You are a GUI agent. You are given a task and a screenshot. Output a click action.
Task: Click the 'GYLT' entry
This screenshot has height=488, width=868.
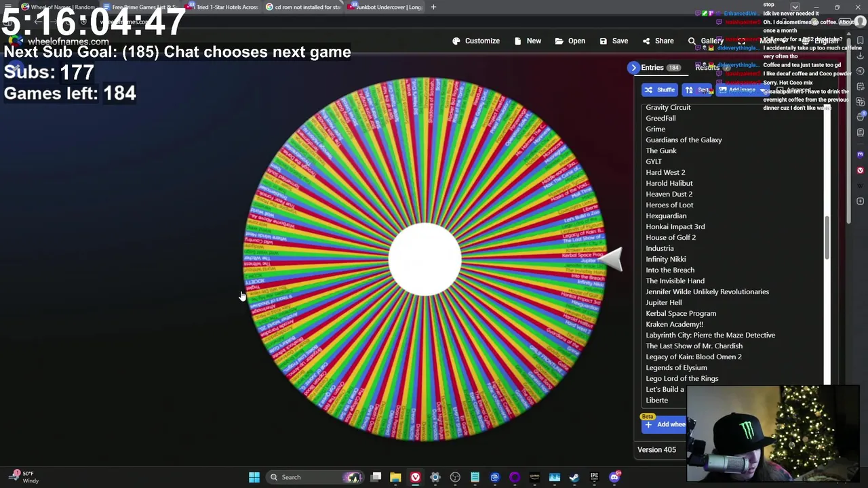click(654, 161)
